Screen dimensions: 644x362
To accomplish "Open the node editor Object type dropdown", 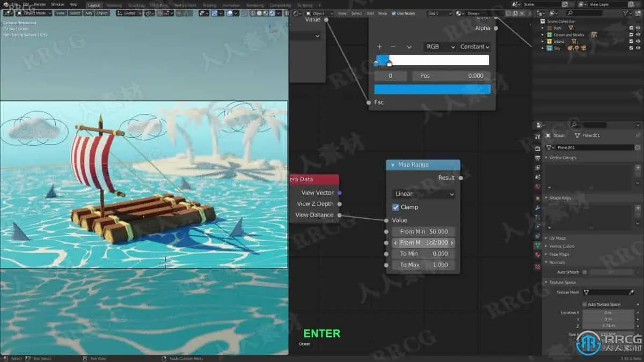I will click(x=320, y=13).
